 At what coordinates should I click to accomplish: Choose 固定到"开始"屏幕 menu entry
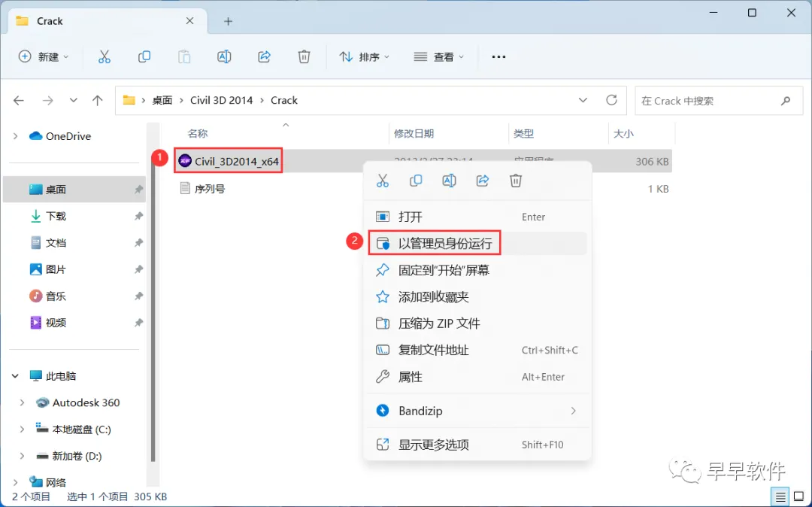[x=477, y=270]
